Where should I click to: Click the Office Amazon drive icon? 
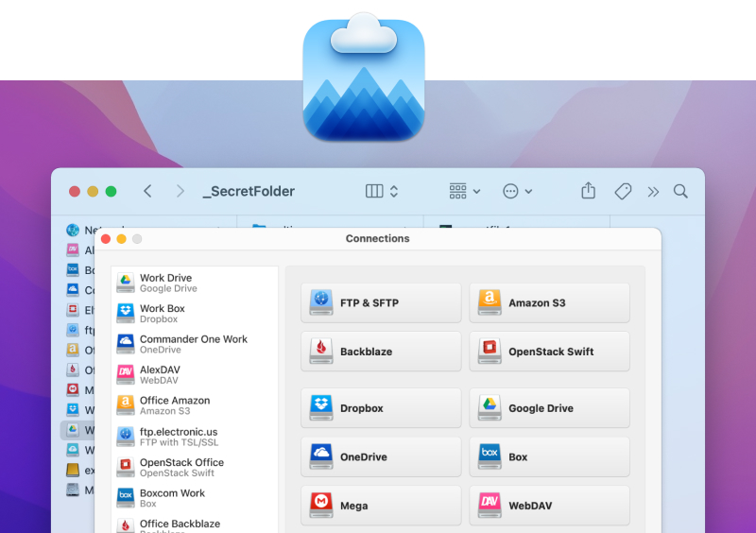pos(126,405)
